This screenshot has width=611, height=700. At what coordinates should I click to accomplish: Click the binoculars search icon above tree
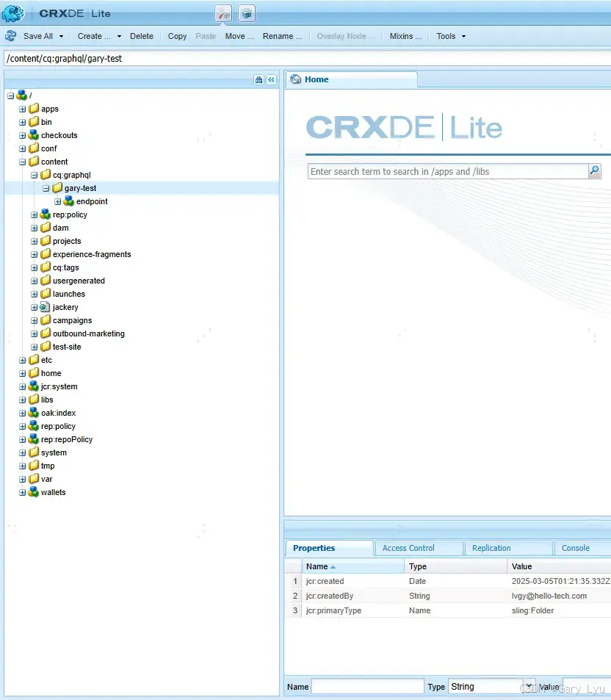pos(258,80)
